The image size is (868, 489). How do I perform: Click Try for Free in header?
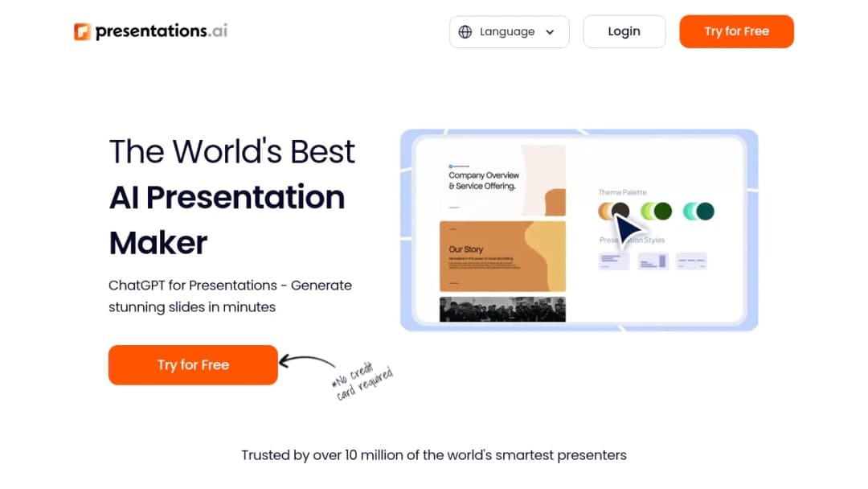pyautogui.click(x=736, y=31)
